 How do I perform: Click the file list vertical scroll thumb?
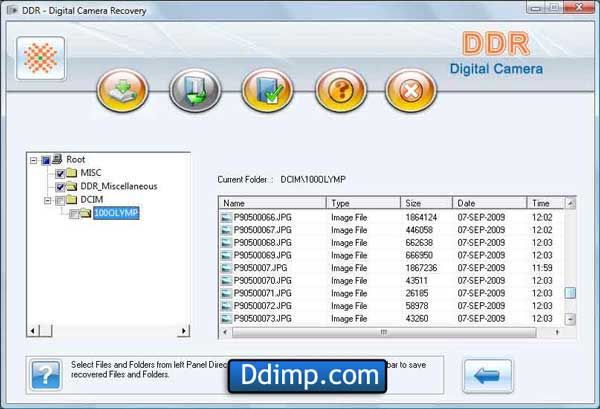(x=570, y=293)
